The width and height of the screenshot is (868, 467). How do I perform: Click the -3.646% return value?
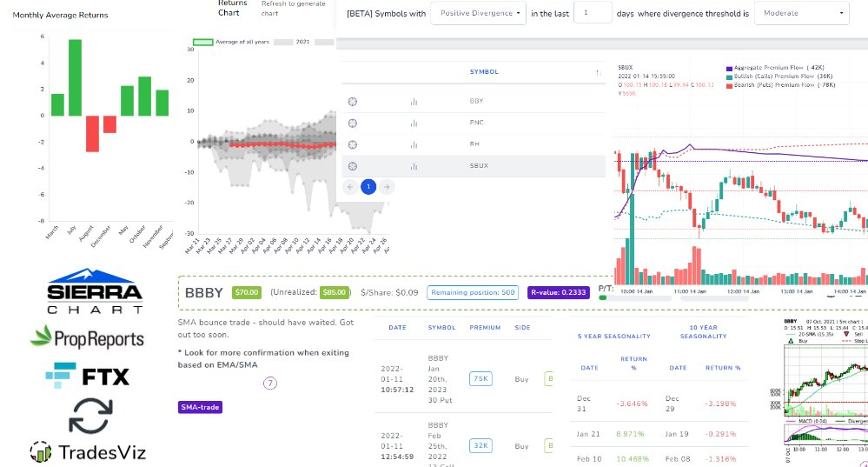tap(632, 404)
